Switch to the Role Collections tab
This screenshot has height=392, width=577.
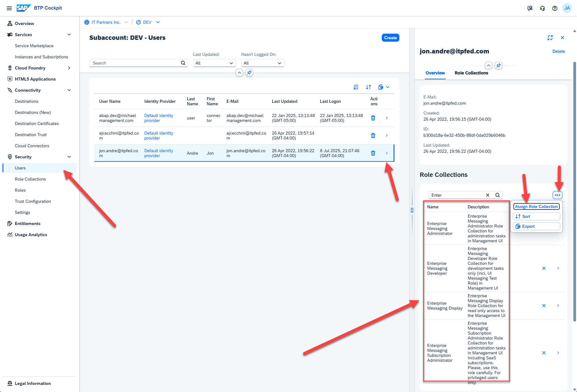(471, 73)
